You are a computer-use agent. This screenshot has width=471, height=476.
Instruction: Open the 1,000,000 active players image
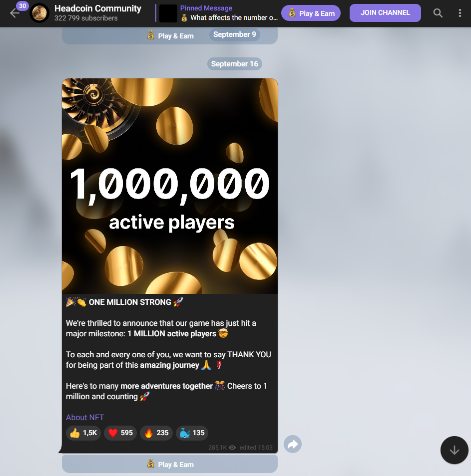pos(170,186)
